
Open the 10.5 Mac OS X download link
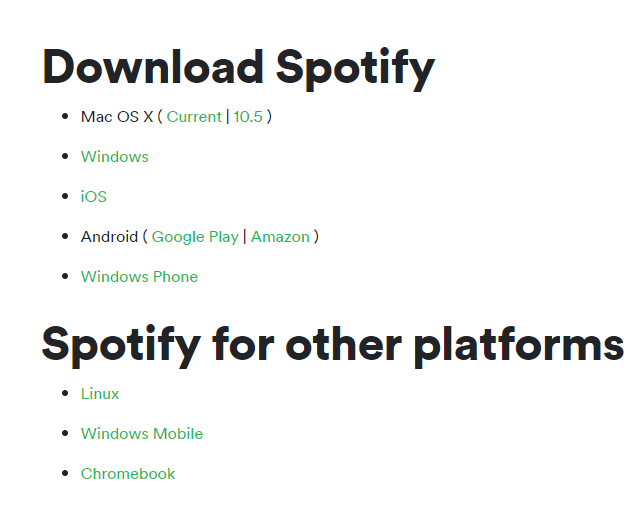click(x=248, y=117)
